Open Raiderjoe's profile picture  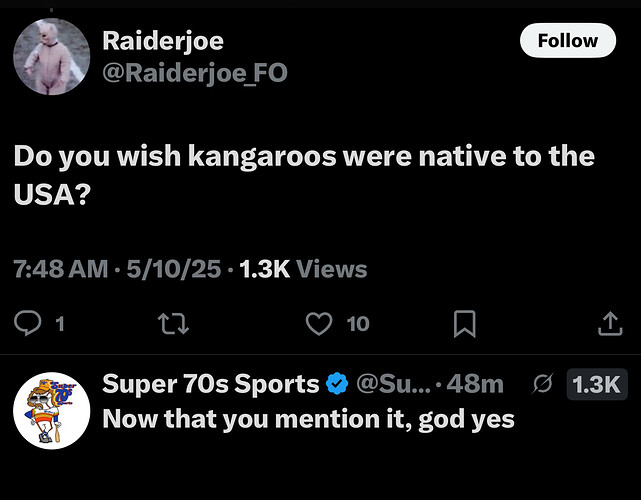click(52, 56)
